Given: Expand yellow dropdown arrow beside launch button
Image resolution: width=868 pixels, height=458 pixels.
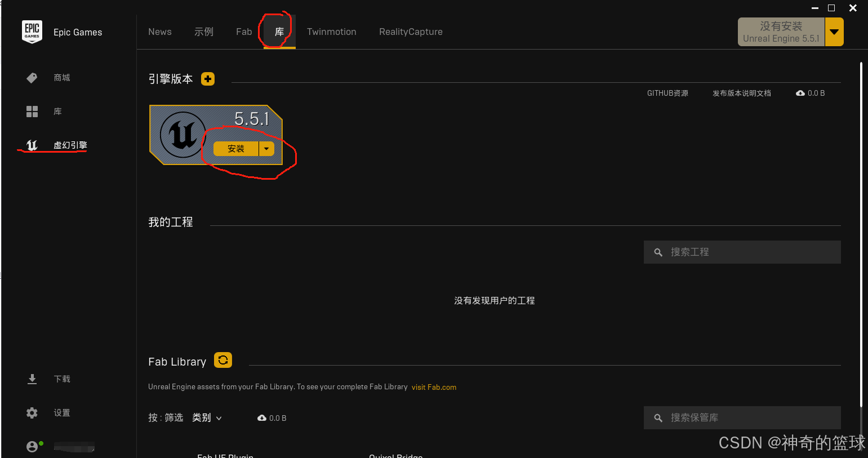Looking at the screenshot, I should click(x=834, y=32).
